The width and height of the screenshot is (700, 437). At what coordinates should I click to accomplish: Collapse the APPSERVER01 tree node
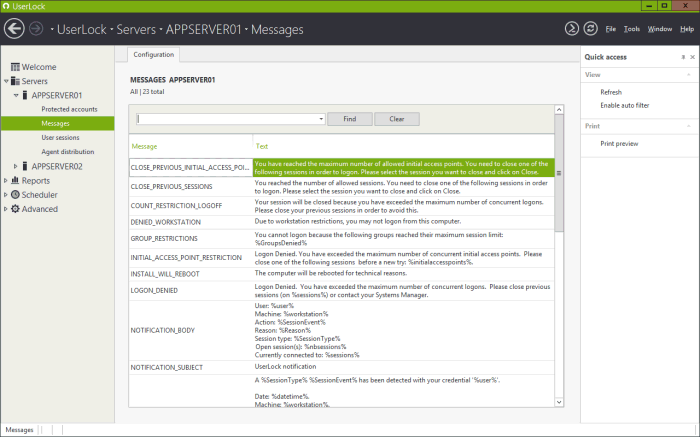click(16, 95)
